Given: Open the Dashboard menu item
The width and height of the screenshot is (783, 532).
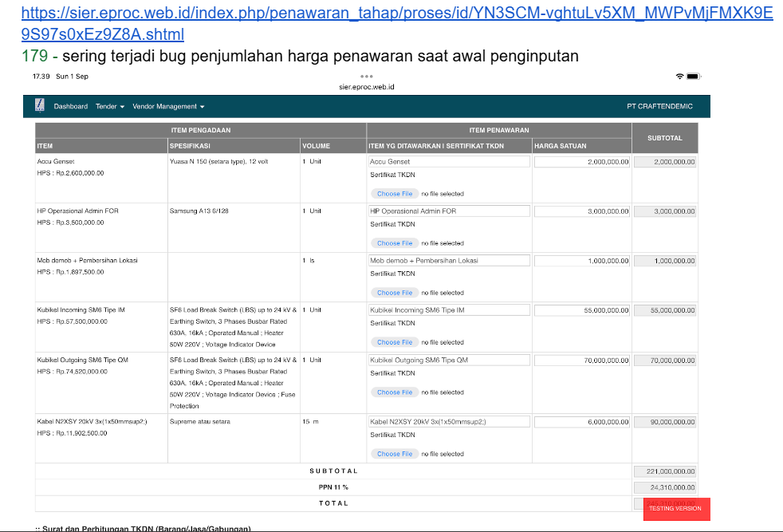Looking at the screenshot, I should coord(71,106).
